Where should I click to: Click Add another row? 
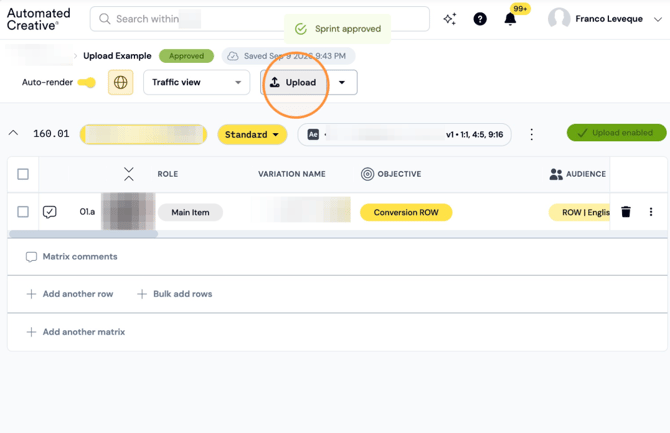pyautogui.click(x=70, y=294)
